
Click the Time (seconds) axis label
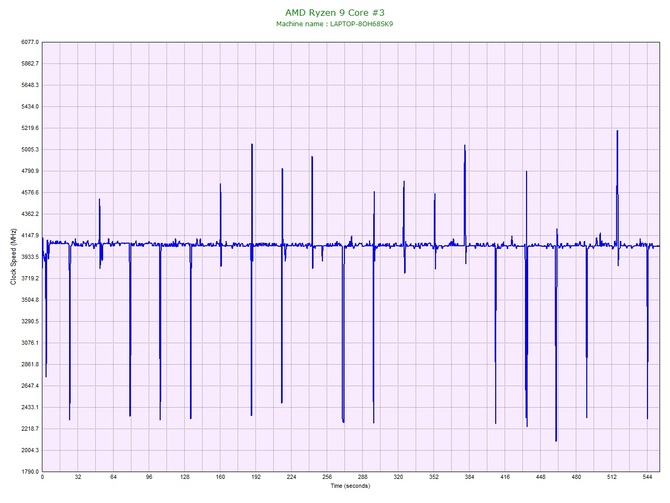(x=350, y=486)
